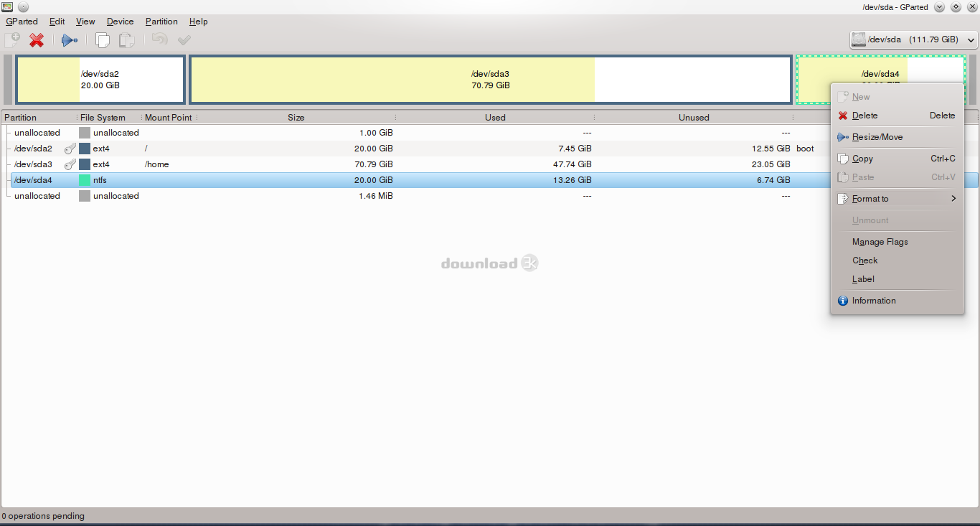Click the ext4 color swatch for /dev/sda3
The image size is (980, 526).
(85, 164)
